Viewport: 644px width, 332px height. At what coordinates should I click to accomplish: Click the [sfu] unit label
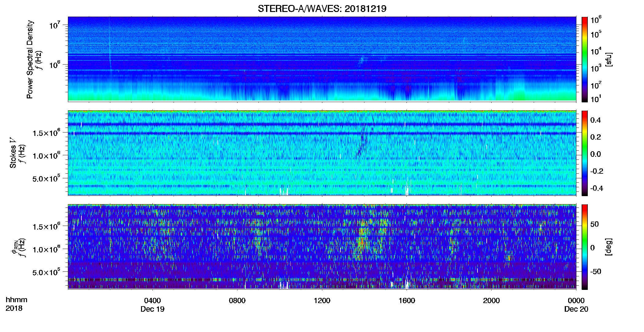609,59
